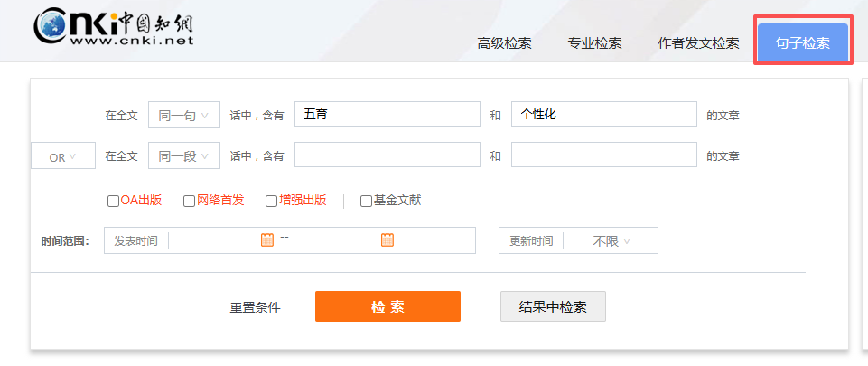868x366 pixels.
Task: Open start date calendar icon
Action: [x=266, y=240]
